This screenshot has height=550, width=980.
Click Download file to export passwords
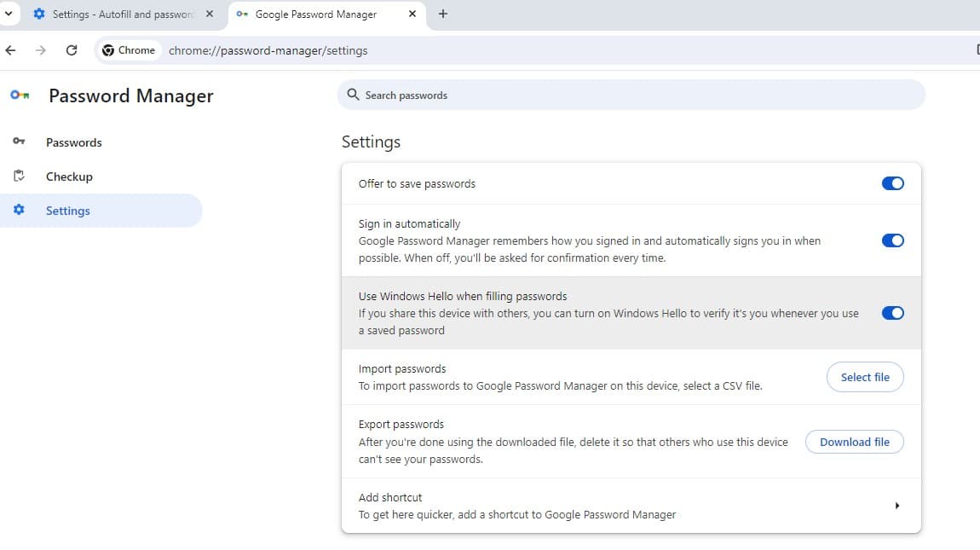[855, 442]
